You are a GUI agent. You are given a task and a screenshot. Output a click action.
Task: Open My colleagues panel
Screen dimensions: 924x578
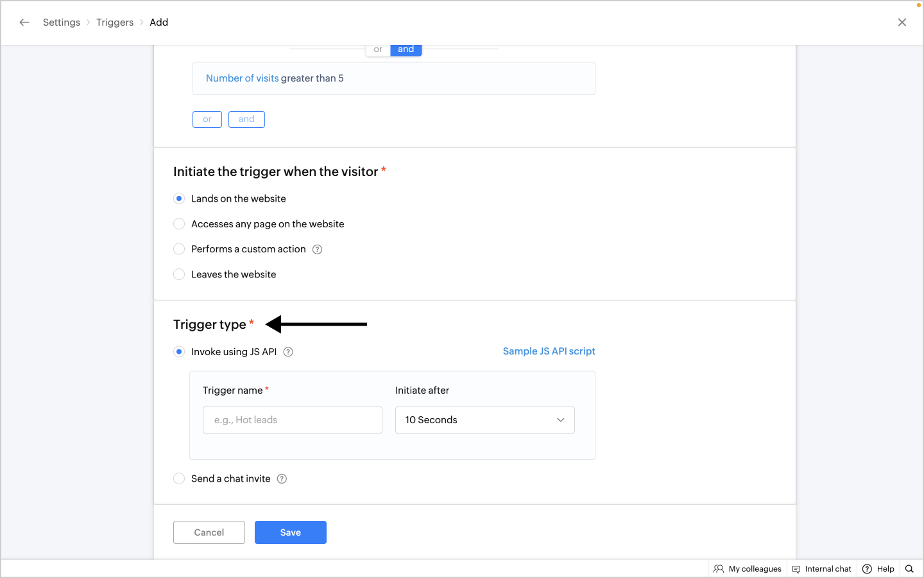tap(748, 569)
